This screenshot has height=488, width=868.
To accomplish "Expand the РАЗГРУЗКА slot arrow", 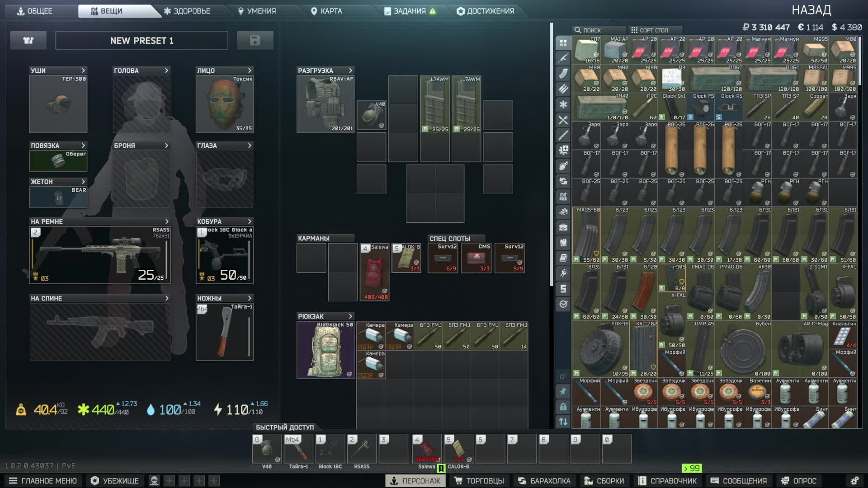I will point(350,70).
